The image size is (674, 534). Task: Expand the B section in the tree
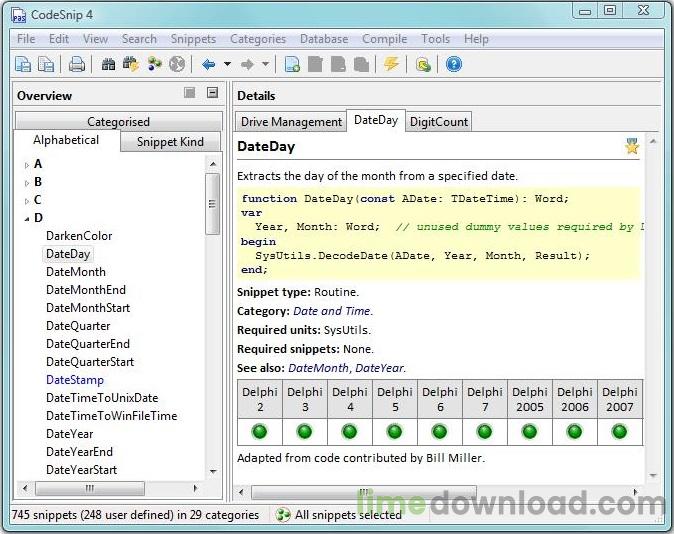(x=27, y=183)
